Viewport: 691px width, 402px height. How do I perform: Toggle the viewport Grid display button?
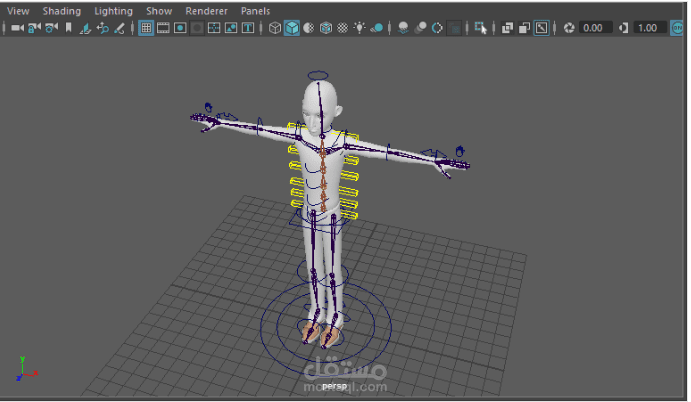[146, 28]
